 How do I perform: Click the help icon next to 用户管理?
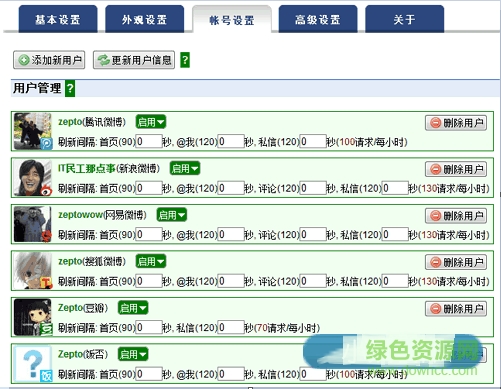point(70,88)
